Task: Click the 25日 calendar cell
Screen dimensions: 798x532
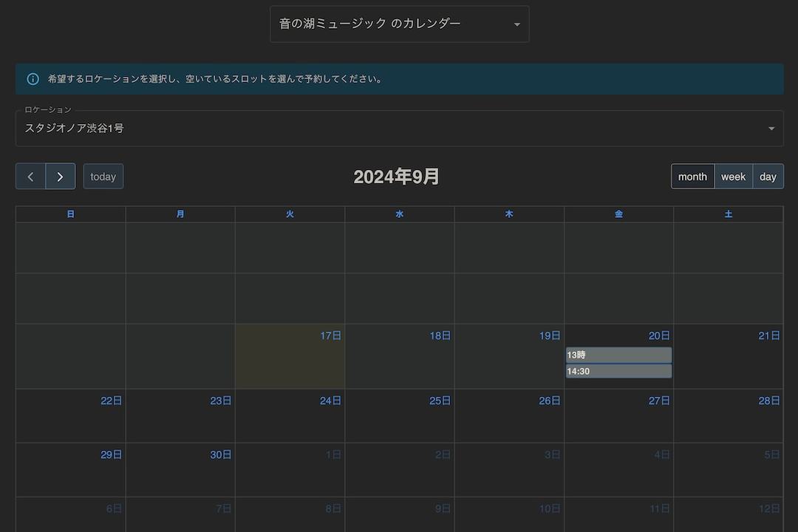Action: pyautogui.click(x=399, y=417)
